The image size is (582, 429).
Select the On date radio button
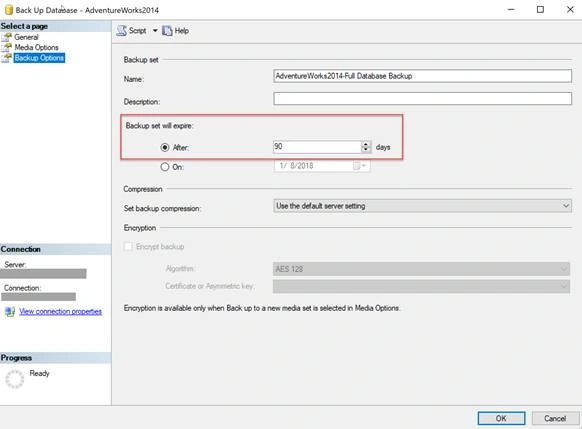165,167
